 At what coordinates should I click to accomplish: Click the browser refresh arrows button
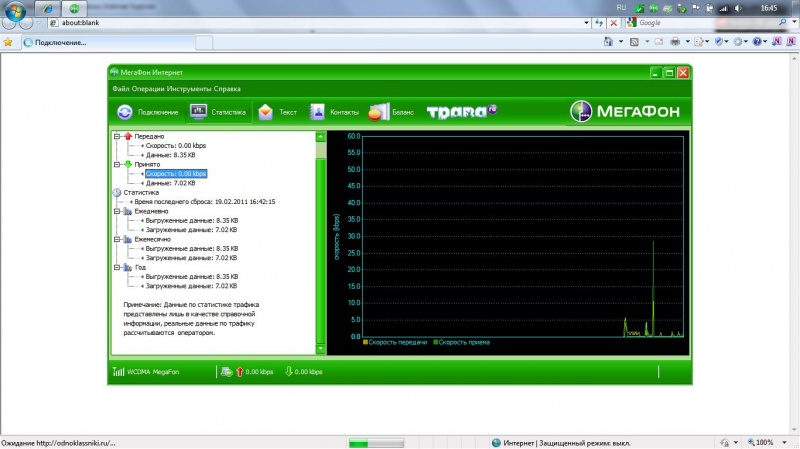click(x=599, y=23)
